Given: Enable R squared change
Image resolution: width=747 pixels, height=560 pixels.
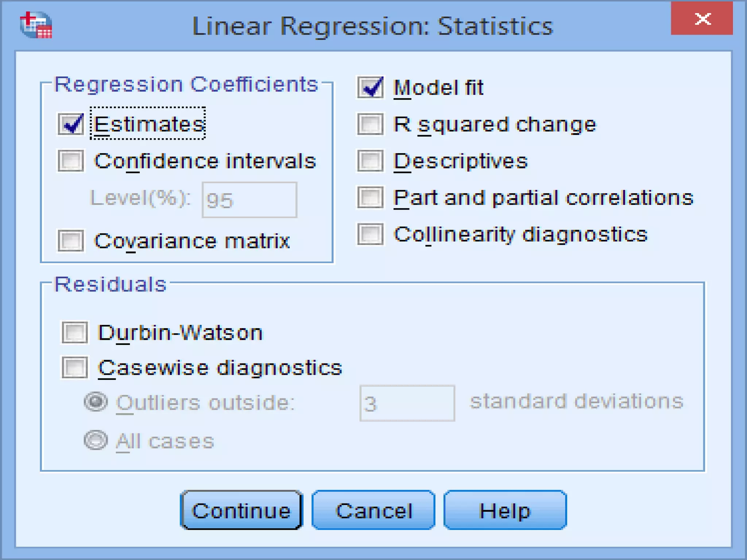Looking at the screenshot, I should [x=370, y=124].
